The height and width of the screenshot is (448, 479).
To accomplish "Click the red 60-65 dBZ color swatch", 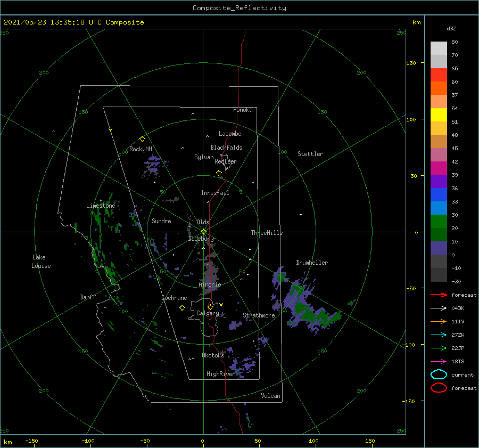I will tap(439, 75).
